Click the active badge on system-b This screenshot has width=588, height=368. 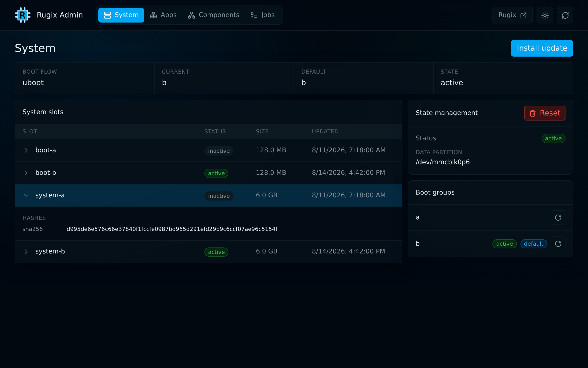point(216,252)
